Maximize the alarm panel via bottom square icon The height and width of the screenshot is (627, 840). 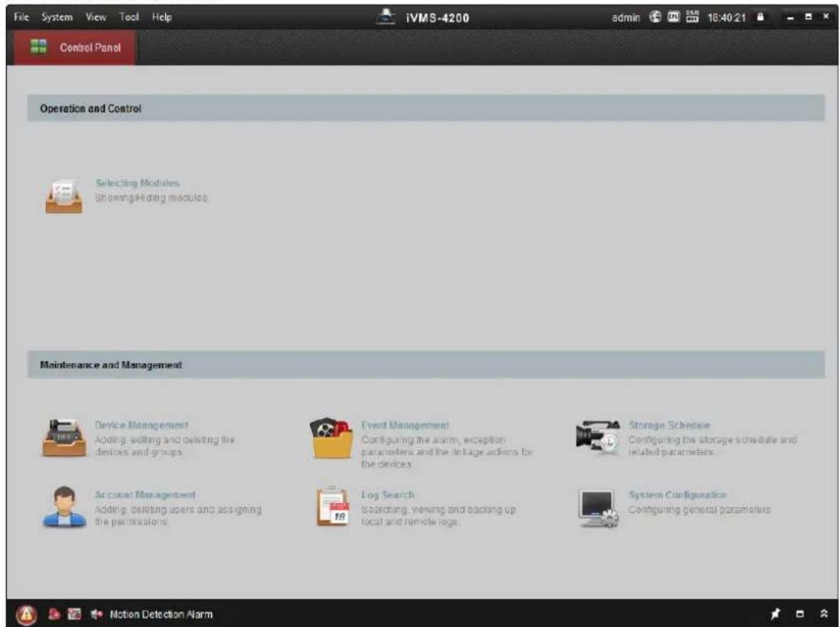pos(799,614)
